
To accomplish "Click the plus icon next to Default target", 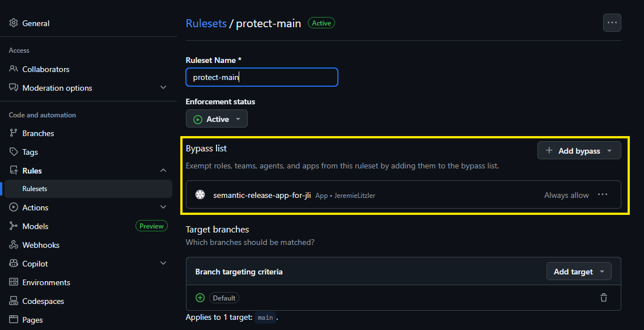I will click(200, 297).
